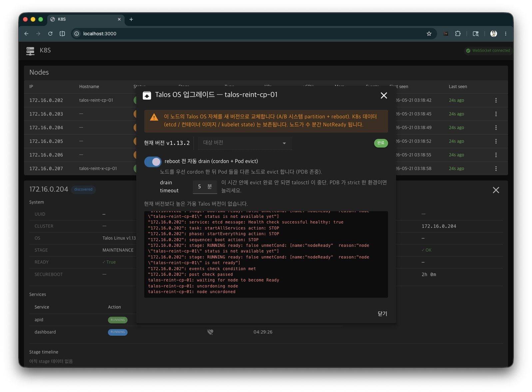Image resolution: width=532 pixels, height=392 pixels.
Task: Click the discovered badge beside 172.16.0.204
Action: coord(83,190)
